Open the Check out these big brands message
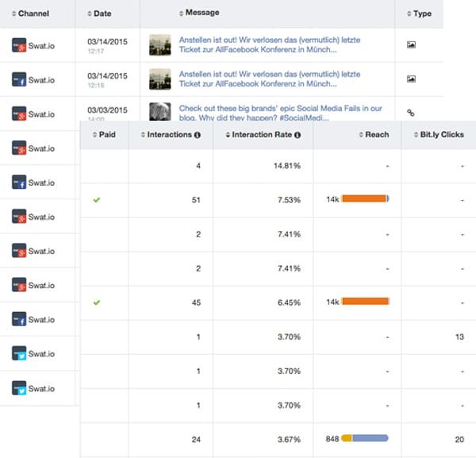The height and width of the screenshot is (458, 476). click(281, 113)
